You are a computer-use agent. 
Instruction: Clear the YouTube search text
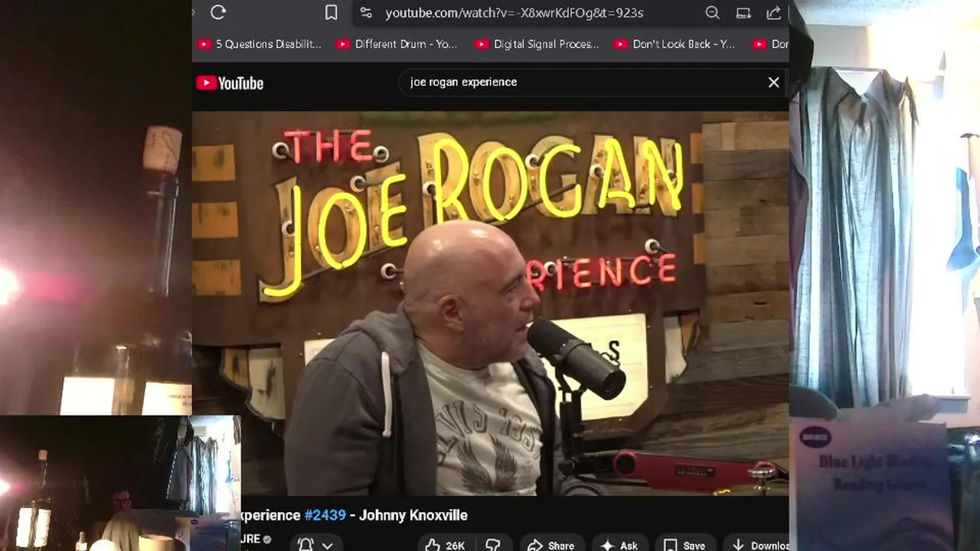(x=773, y=83)
